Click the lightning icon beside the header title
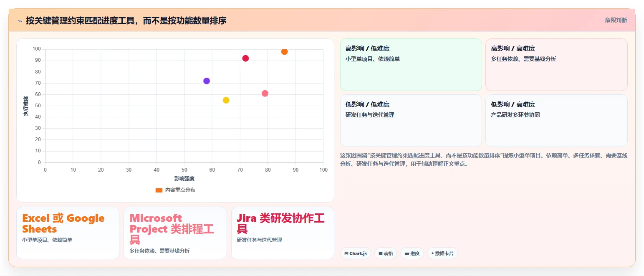The height and width of the screenshot is (276, 644). pyautogui.click(x=20, y=21)
